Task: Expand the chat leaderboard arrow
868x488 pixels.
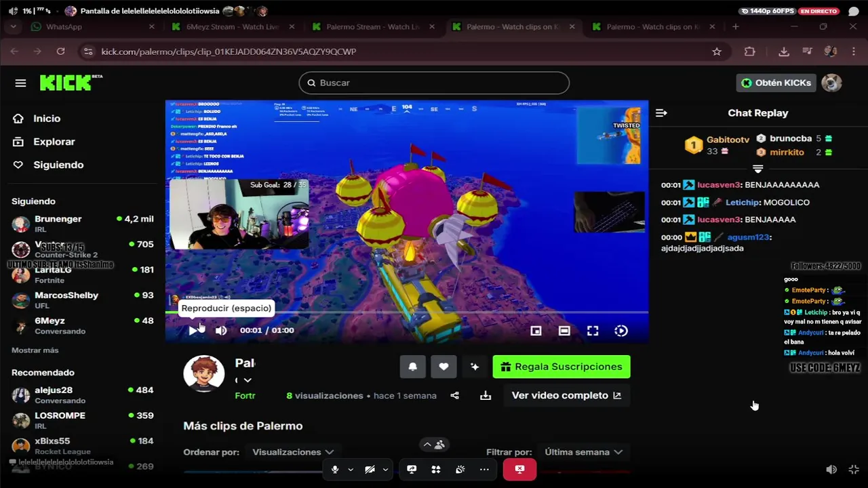Action: 758,169
